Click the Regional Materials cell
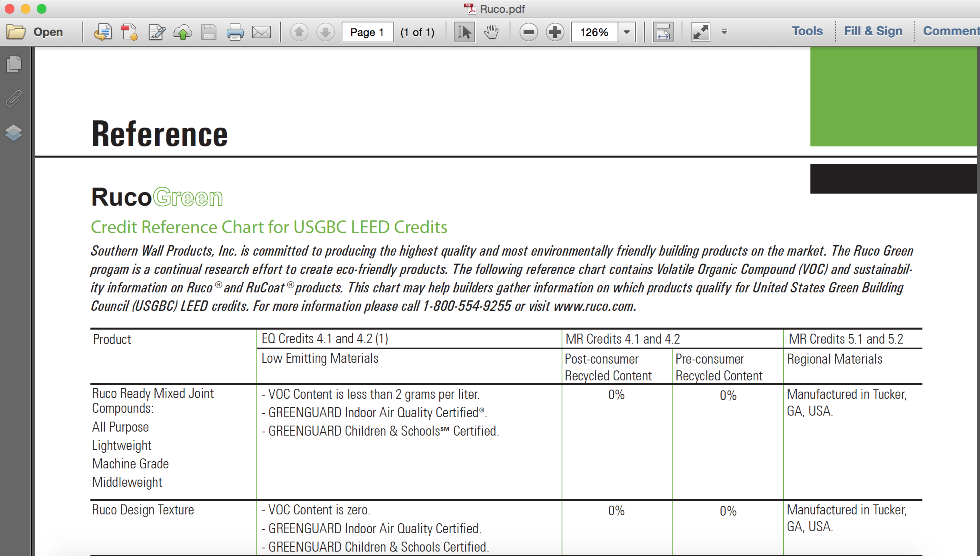This screenshot has width=980, height=556. pos(835,359)
